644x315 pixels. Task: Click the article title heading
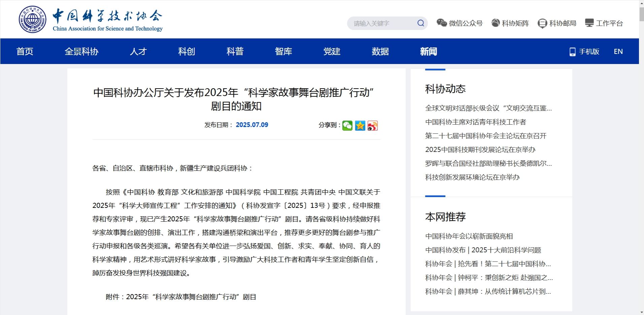(x=236, y=99)
